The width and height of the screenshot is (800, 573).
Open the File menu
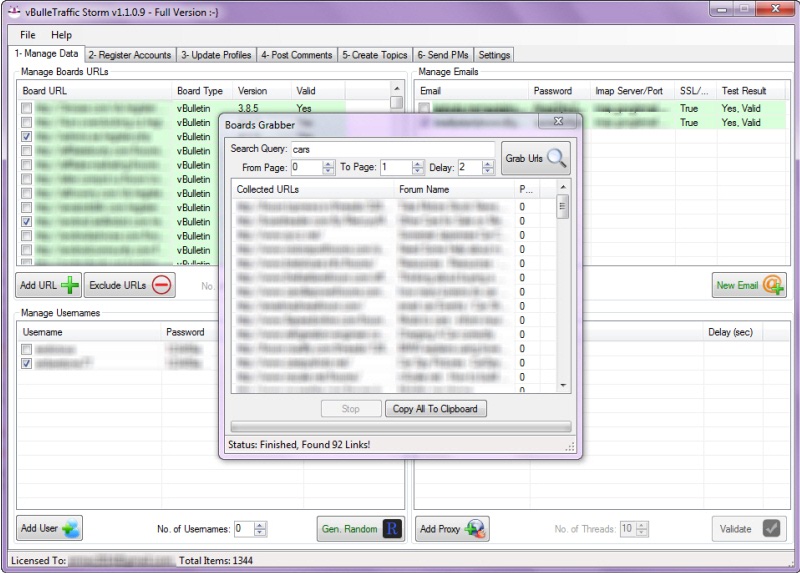(27, 35)
